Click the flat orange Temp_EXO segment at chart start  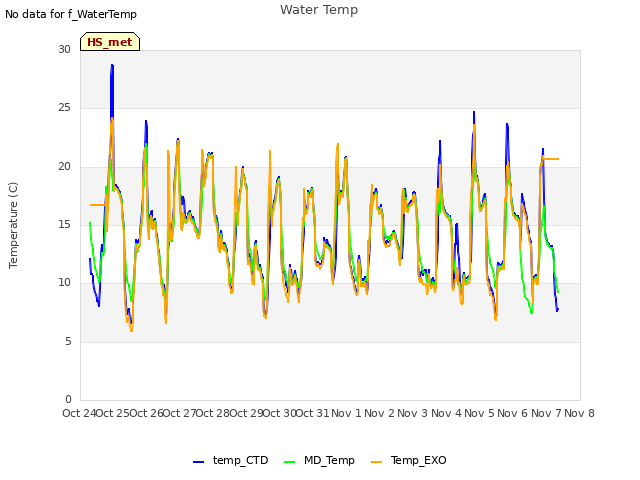pyautogui.click(x=98, y=205)
